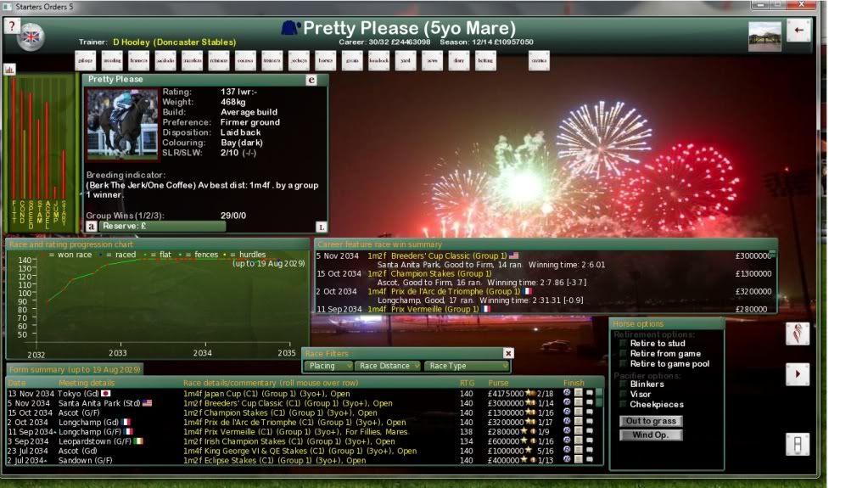Open the news toolbar item
868x488 pixels.
(x=433, y=60)
